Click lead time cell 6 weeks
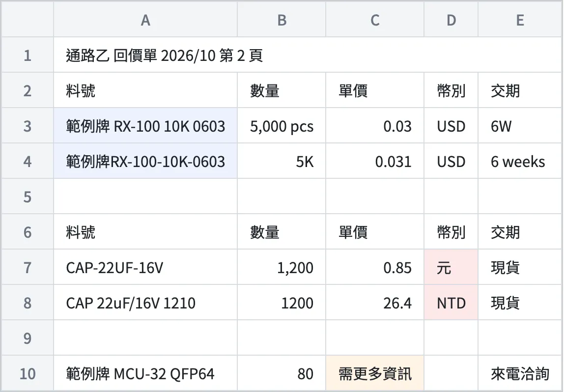 coord(520,161)
